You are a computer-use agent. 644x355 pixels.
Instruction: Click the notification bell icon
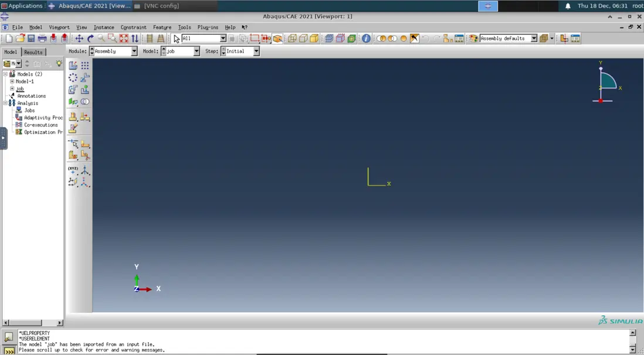568,6
